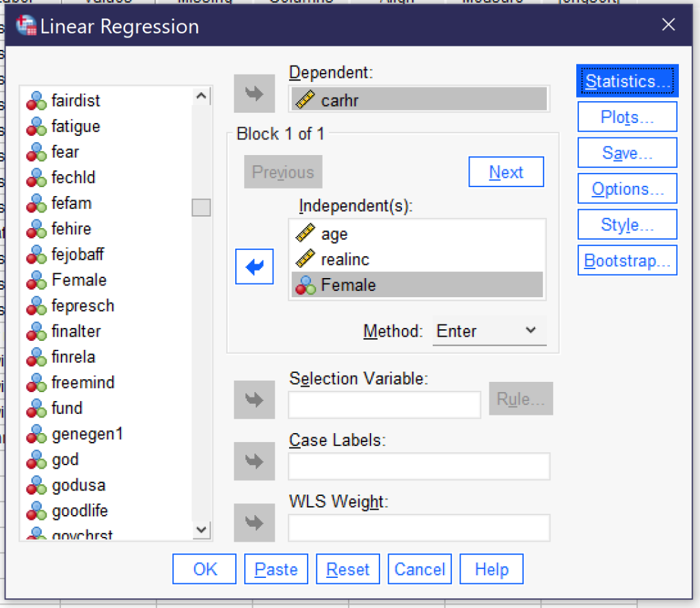The image size is (700, 608).
Task: Click inside the Case Labels field
Action: coord(419,467)
